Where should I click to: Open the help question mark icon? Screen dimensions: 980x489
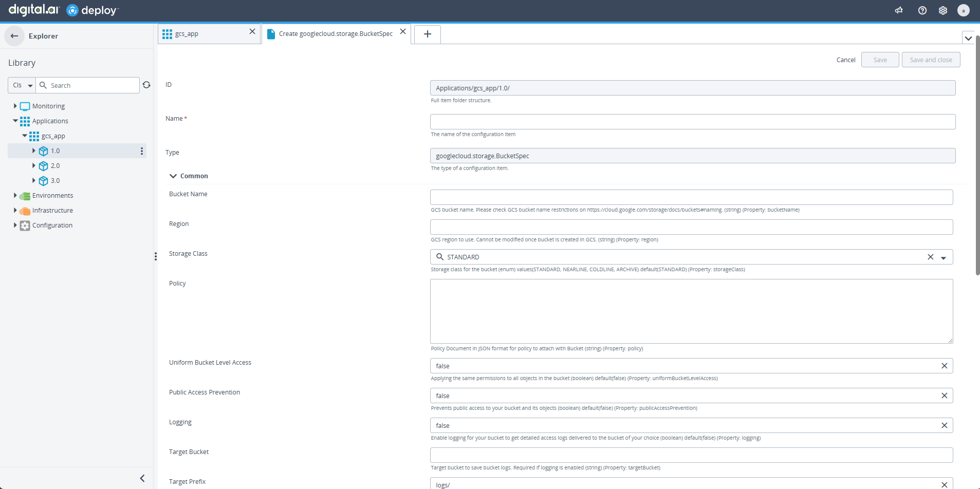coord(922,10)
